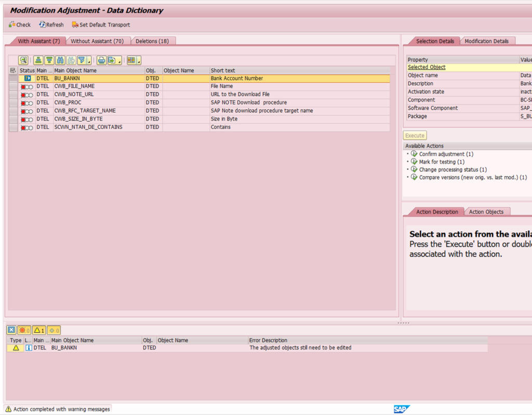The height and width of the screenshot is (415, 532).
Task: Click the yellow warning triangle in the message log row
Action: pyautogui.click(x=16, y=348)
